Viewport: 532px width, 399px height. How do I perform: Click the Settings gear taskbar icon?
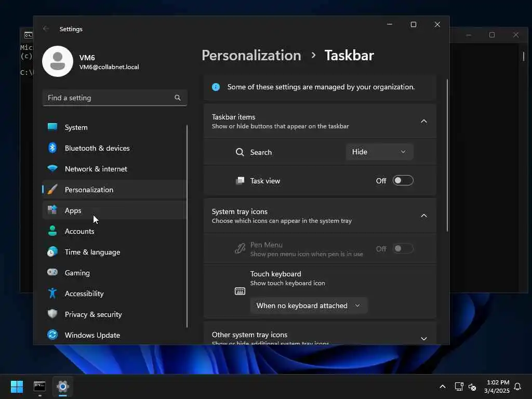click(63, 387)
